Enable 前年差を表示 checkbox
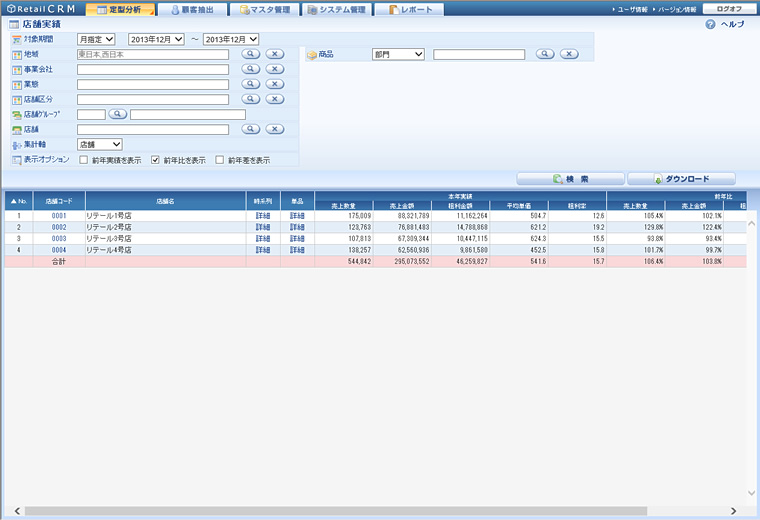The height and width of the screenshot is (520, 760). coord(220,160)
